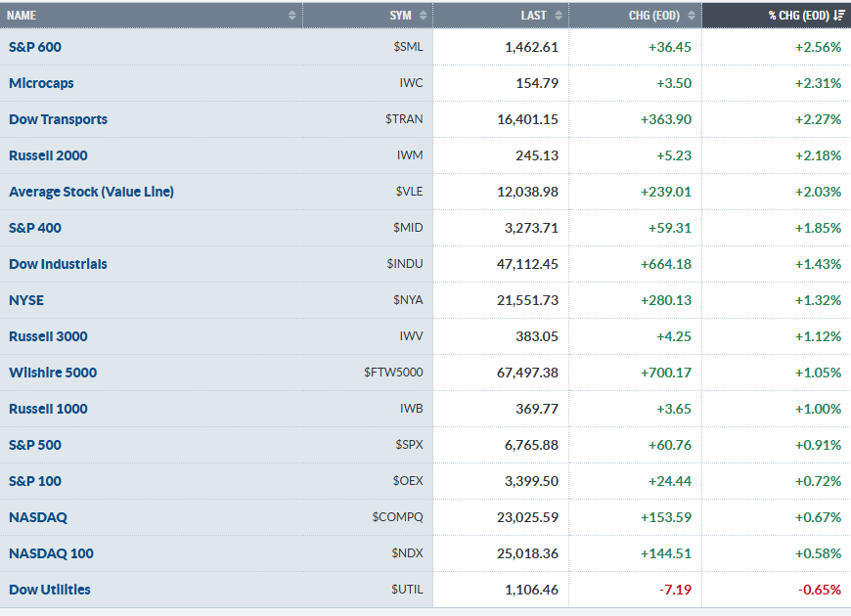Click the SYM column header
Image resolution: width=851 pixels, height=616 pixels.
click(x=368, y=16)
